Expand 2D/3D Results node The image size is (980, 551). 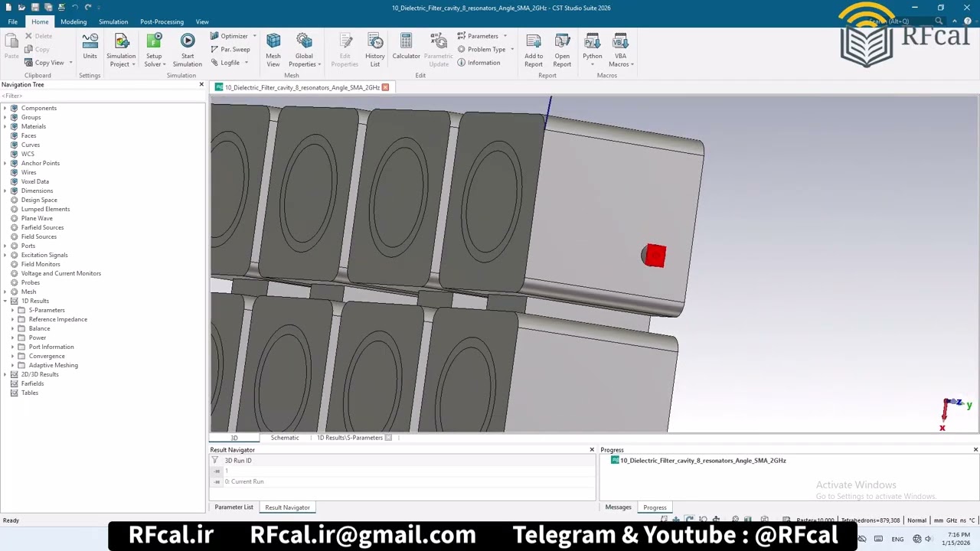(x=5, y=374)
